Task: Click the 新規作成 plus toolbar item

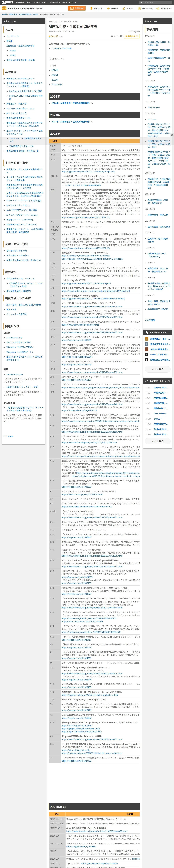Action: point(113,8)
